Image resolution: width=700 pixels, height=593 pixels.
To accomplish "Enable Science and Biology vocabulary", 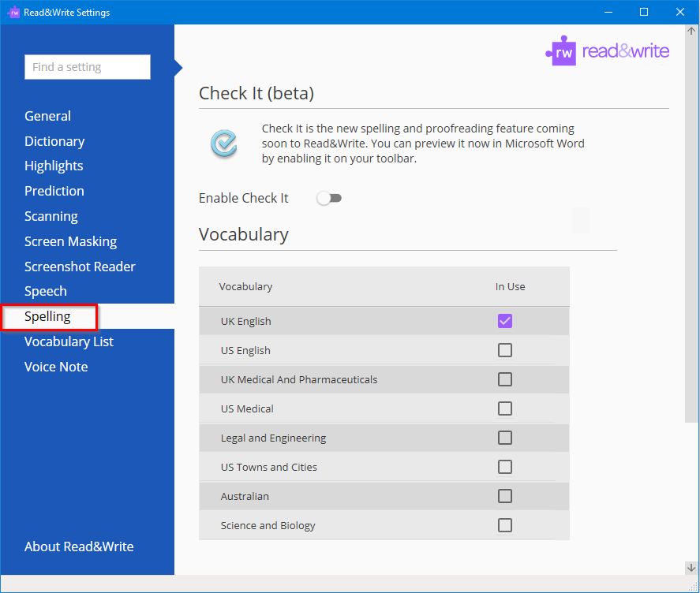I will pos(505,525).
